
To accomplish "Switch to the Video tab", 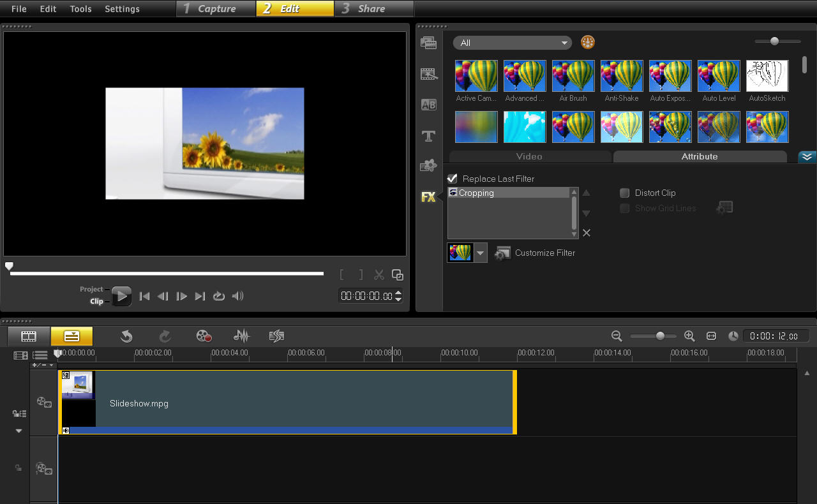I will (530, 156).
